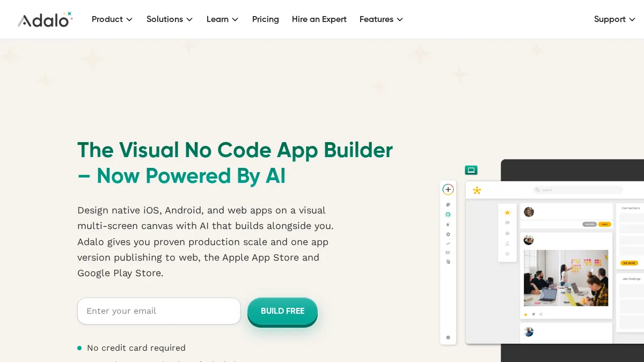
Task: Click the 'No credit card required' text
Action: [x=136, y=348]
